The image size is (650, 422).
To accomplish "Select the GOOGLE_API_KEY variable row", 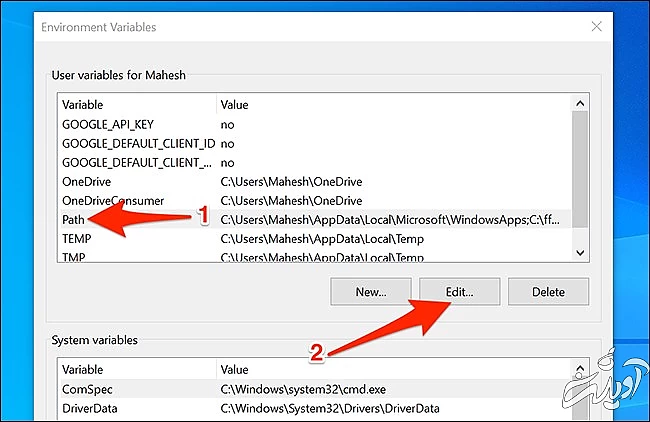I will point(106,124).
